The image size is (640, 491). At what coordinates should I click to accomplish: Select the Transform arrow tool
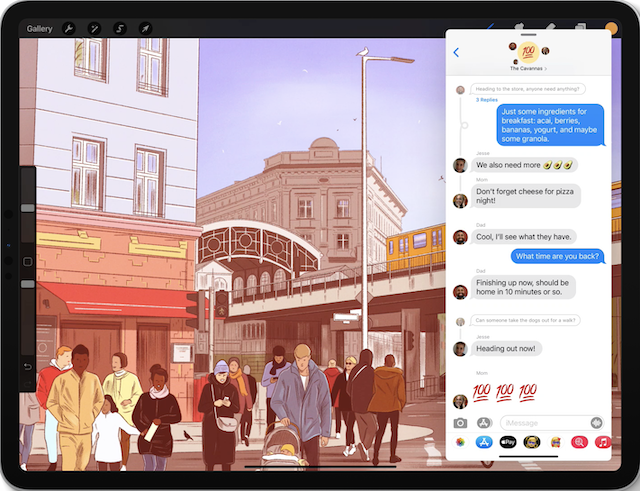(144, 29)
